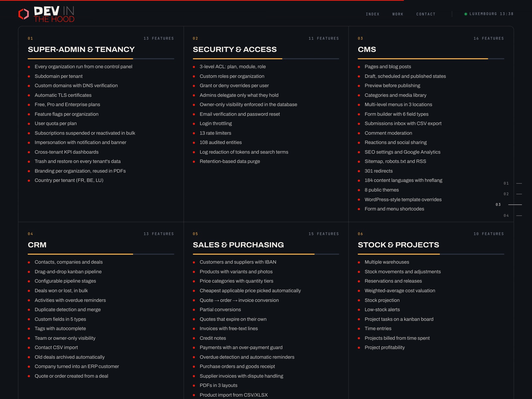Viewport: 532px width, 399px height.
Task: Jump to section 04 in side index
Action: [x=512, y=215]
